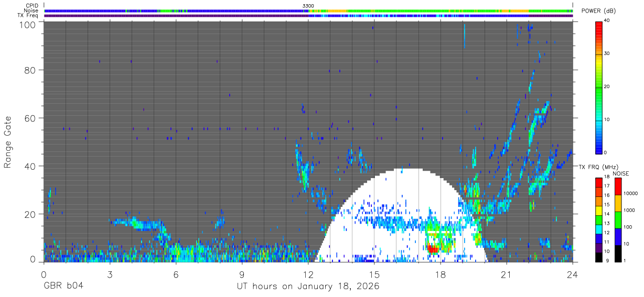The image size is (644, 297).
Task: Click the 40 label on power colorbar
Action: pos(608,21)
